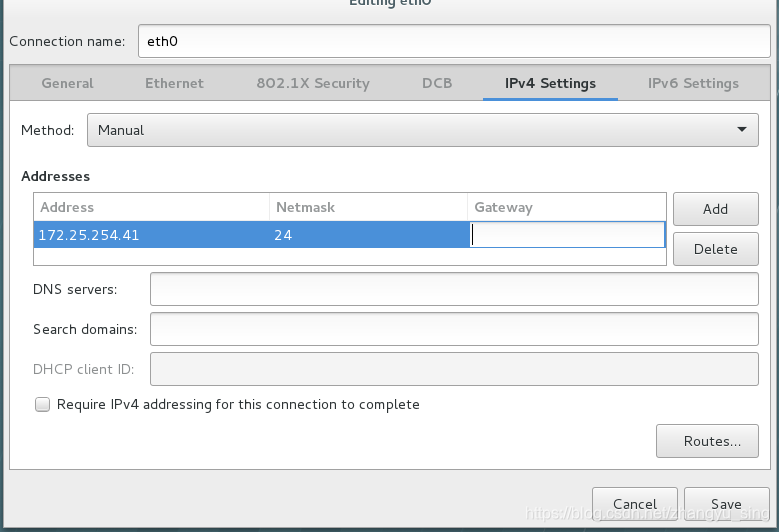The image size is (779, 532).
Task: Click the Gateway column header
Action: click(566, 207)
